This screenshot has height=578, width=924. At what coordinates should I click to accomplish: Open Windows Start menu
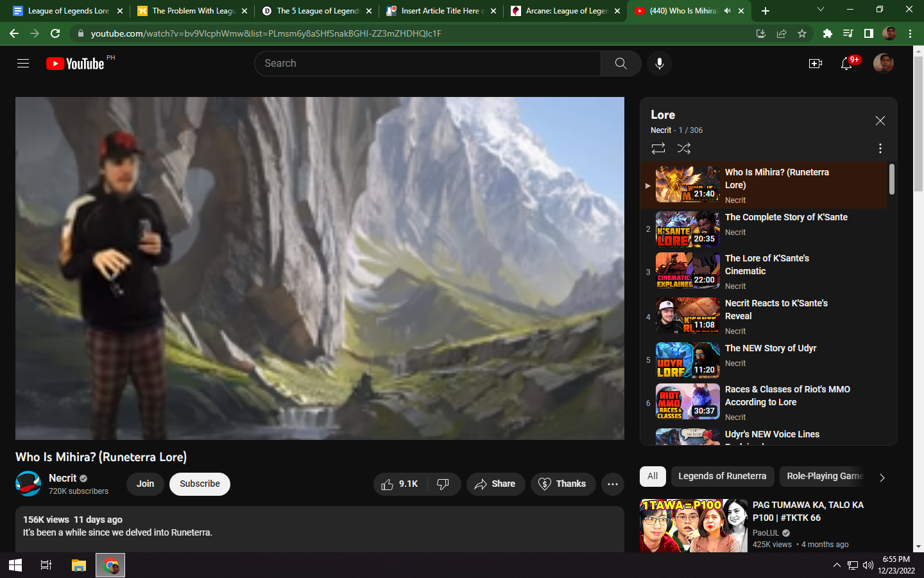coord(15,565)
